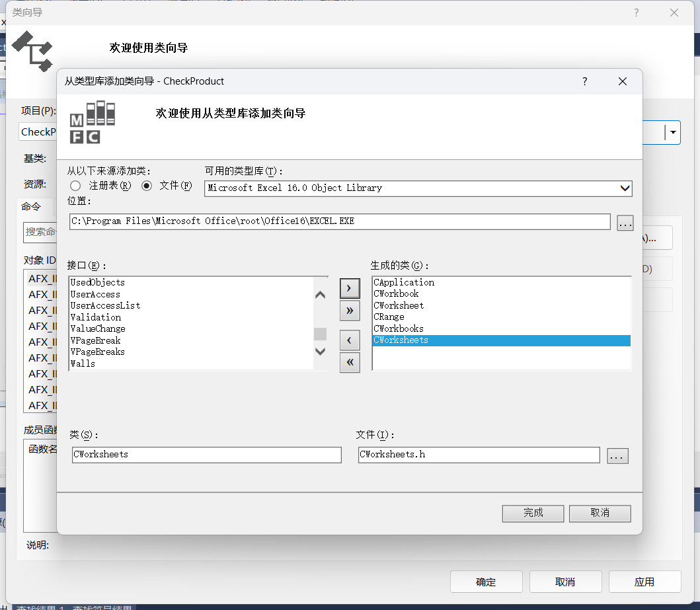Browse for type library file location
Screen dimensions: 700x610
point(625,223)
